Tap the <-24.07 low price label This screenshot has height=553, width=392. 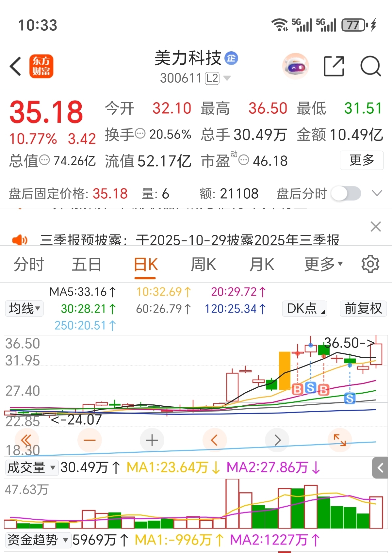click(x=76, y=420)
